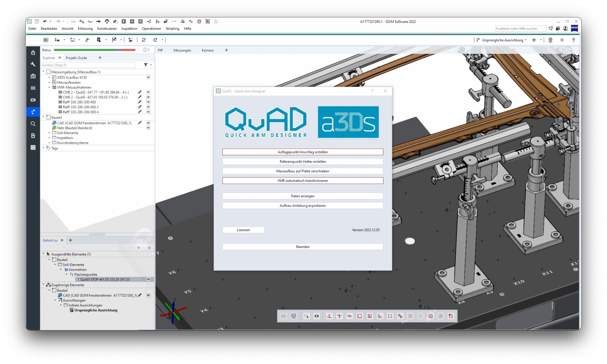The image size is (607, 364).
Task: Open the wrench tools sidebar icon
Action: click(33, 64)
